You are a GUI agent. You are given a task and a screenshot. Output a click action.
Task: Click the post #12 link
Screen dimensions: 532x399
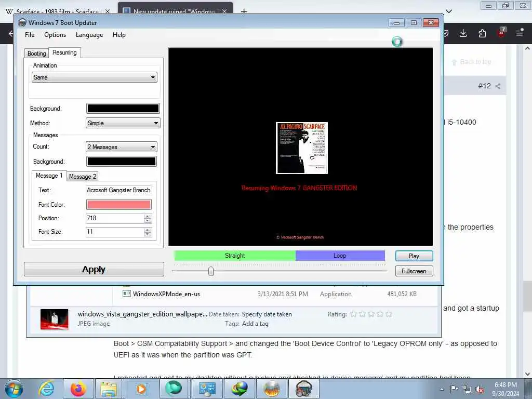(x=485, y=86)
